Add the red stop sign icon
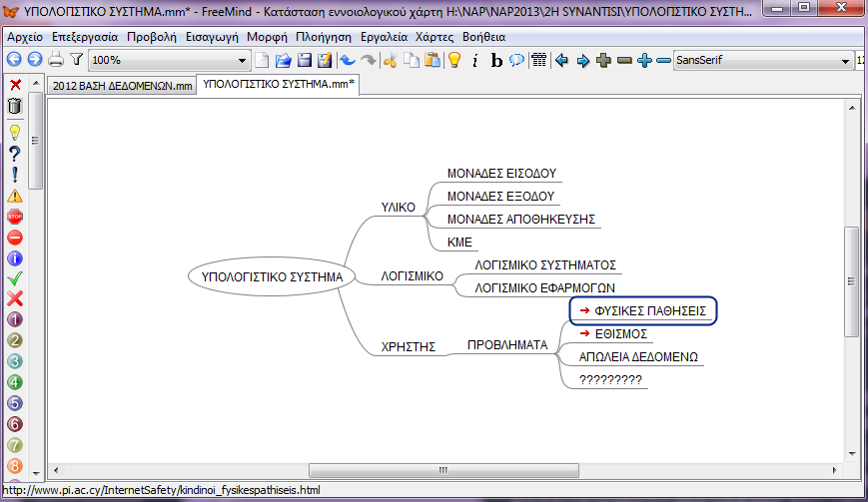This screenshot has width=868, height=502. (x=15, y=217)
